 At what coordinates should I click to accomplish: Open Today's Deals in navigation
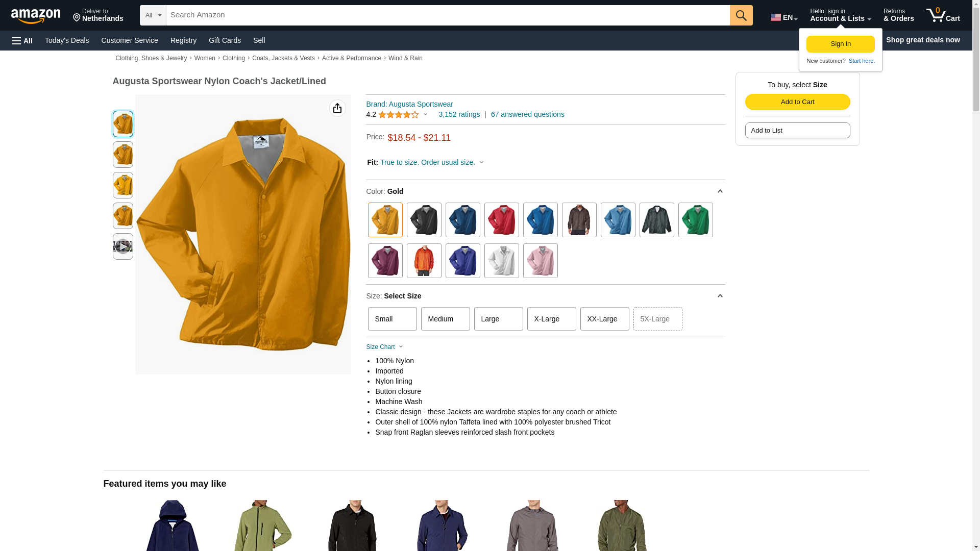(67, 40)
